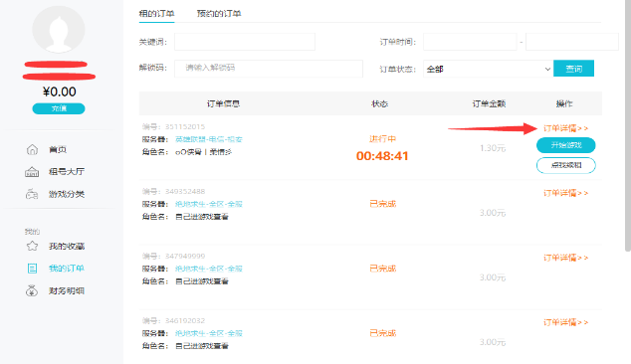Open 订单详情 for order 347949999
Image resolution: width=631 pixels, height=364 pixels.
coord(565,258)
